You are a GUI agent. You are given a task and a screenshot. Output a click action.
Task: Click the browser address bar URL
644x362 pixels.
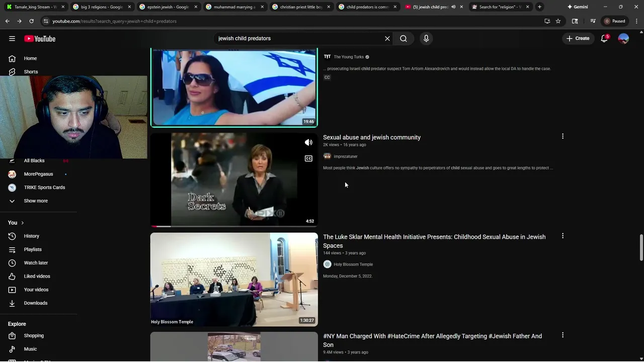pos(114,21)
